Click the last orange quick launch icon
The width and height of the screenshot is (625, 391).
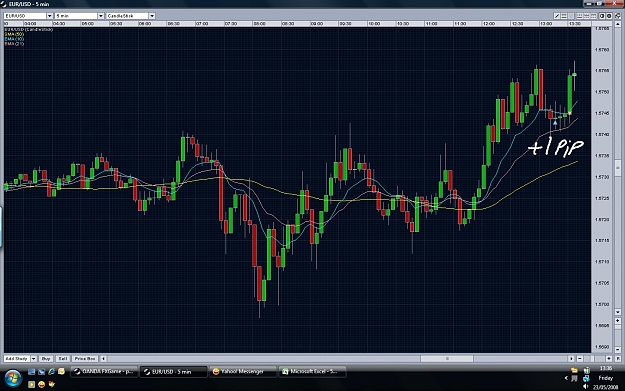[x=51, y=384]
